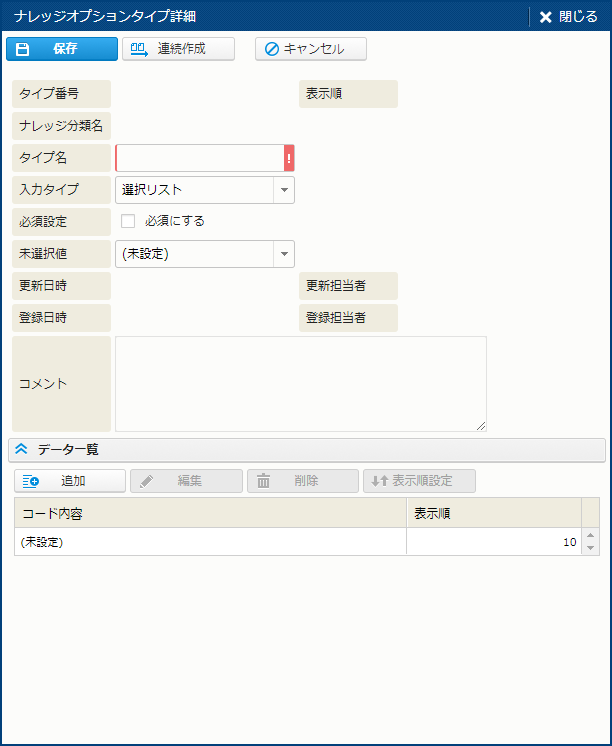Click the 追加 add list icon
Viewport: 612px width, 746px height.
point(31,481)
